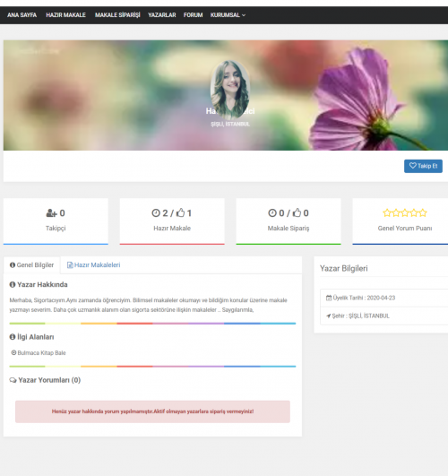
Task: Open the ANA SAYFA menu item
Action: point(22,15)
